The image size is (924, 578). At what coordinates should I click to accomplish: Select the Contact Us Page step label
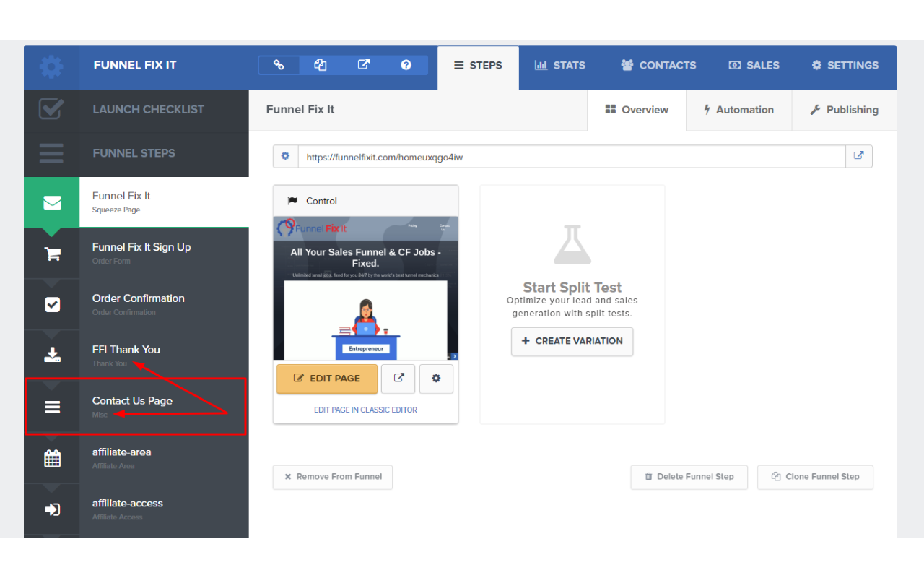(x=132, y=401)
